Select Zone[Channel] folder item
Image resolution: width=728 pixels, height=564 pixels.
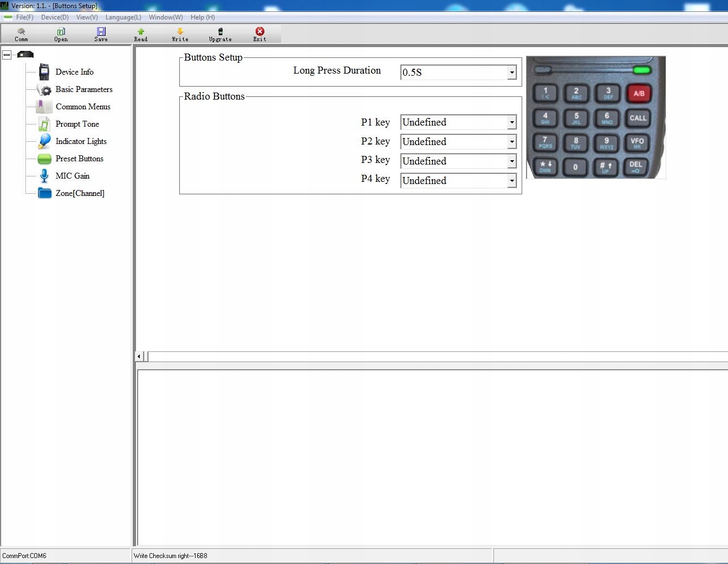[80, 193]
